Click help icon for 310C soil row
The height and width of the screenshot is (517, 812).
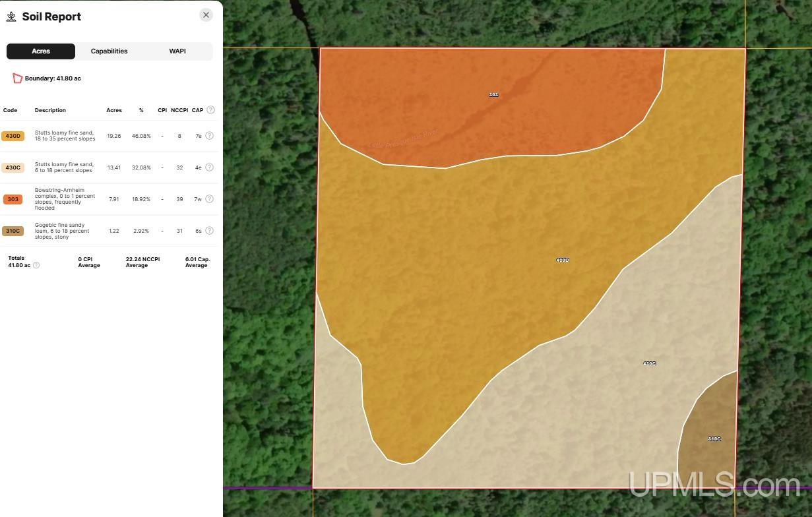(209, 231)
